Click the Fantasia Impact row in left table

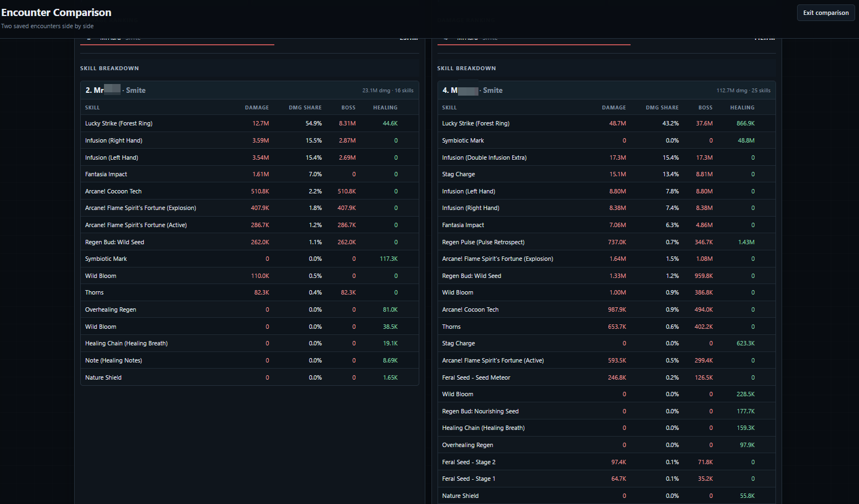[x=249, y=174]
